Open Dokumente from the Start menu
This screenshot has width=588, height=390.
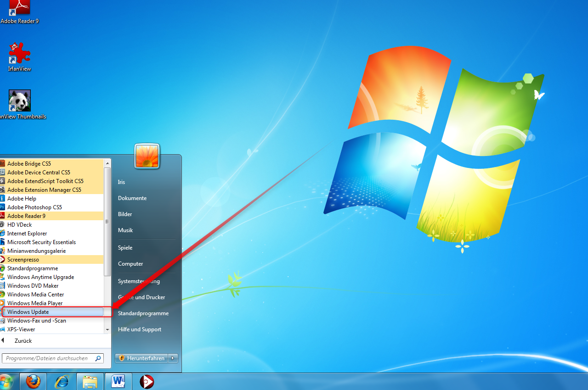[x=132, y=198]
